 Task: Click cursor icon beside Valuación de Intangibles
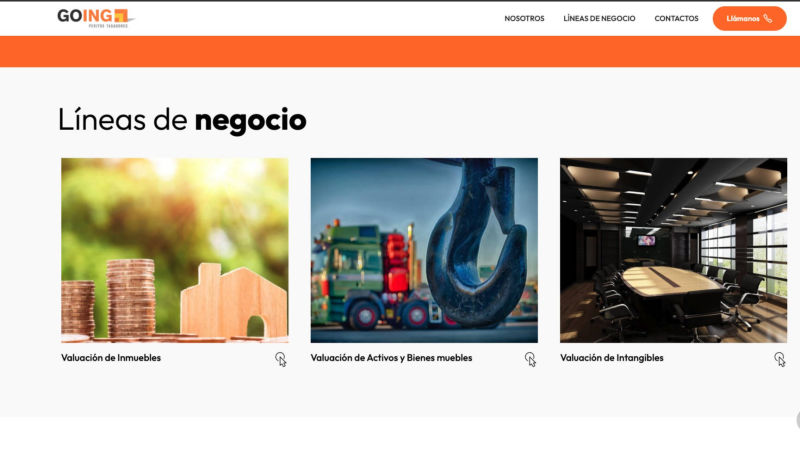780,359
